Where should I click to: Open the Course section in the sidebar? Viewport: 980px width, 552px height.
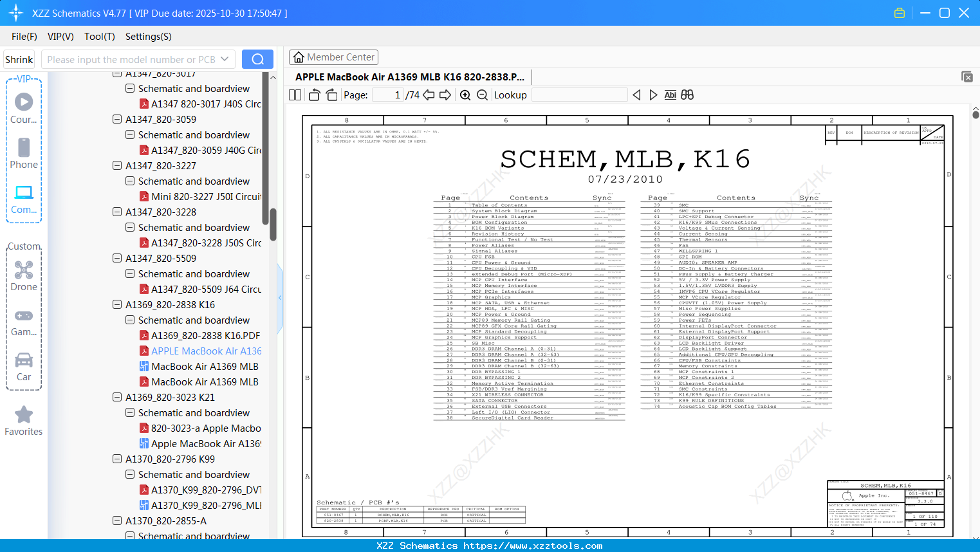(24, 108)
